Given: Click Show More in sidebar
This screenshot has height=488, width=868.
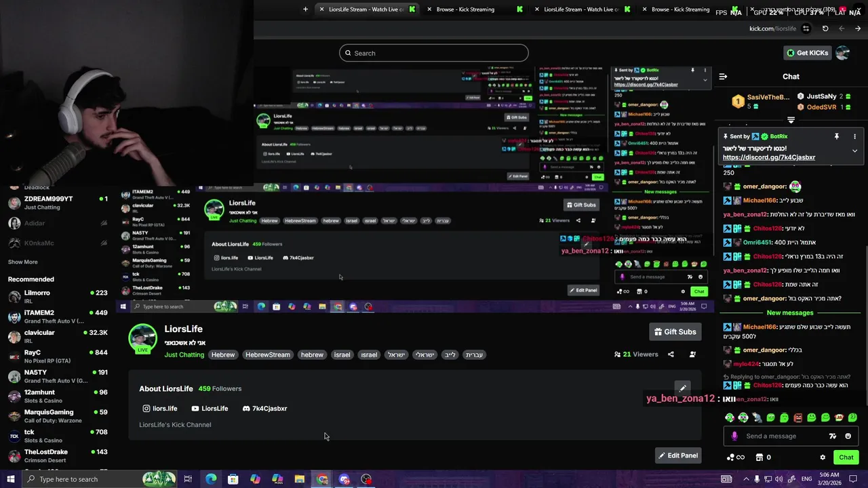Looking at the screenshot, I should click(x=23, y=262).
